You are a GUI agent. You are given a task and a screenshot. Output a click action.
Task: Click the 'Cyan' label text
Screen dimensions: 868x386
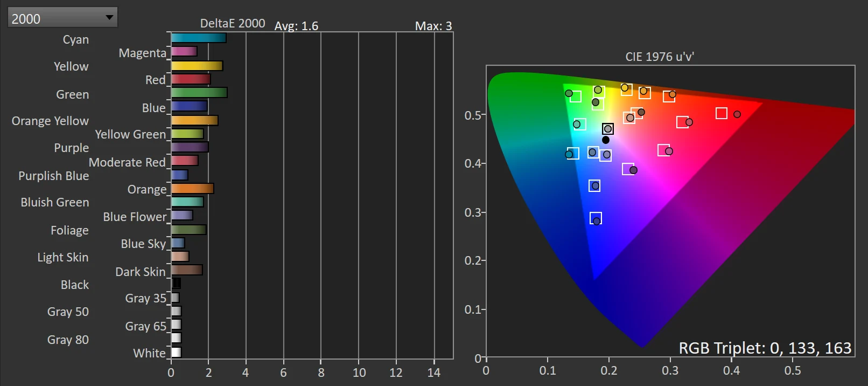[76, 40]
